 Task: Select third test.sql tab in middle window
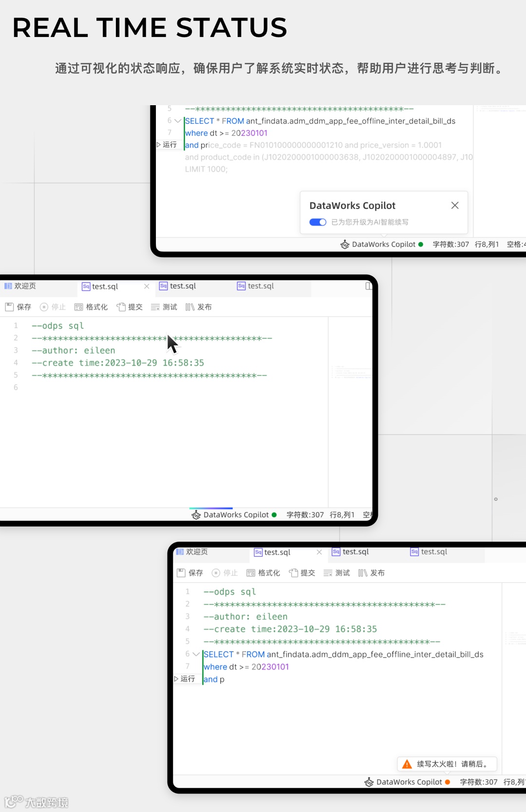pos(256,286)
